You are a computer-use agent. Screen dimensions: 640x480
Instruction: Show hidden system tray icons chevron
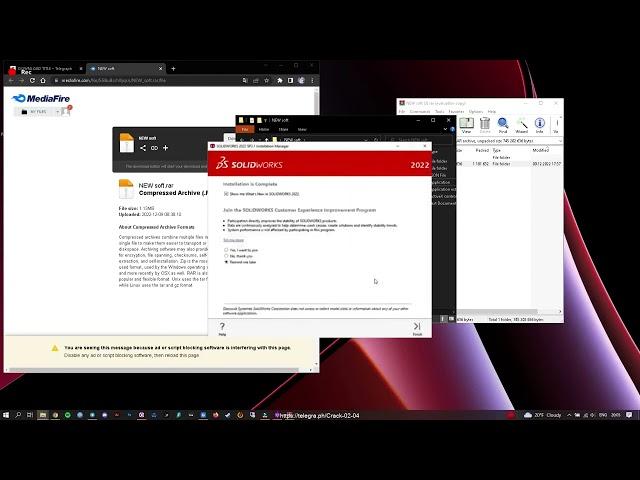tap(569, 415)
